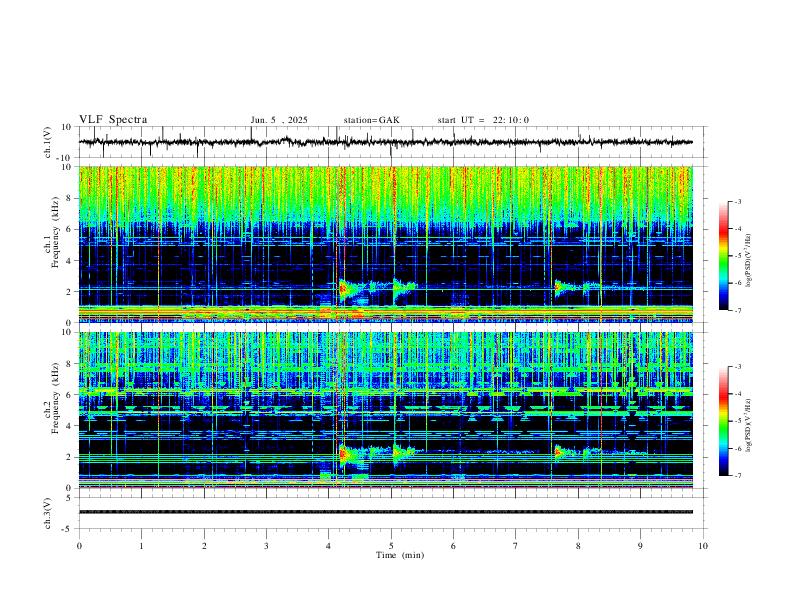The height and width of the screenshot is (612, 792).
Task: Select the "ch.3(V)" axis label
Action: pos(48,513)
